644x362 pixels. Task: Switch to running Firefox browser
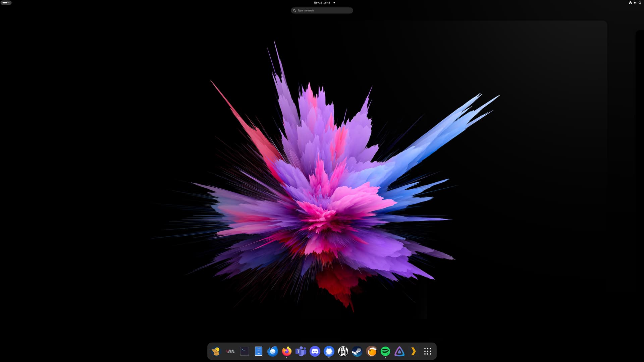click(x=286, y=351)
